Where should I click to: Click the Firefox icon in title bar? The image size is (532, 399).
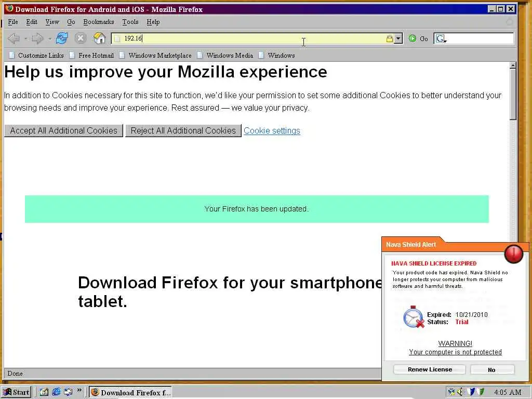9,8
